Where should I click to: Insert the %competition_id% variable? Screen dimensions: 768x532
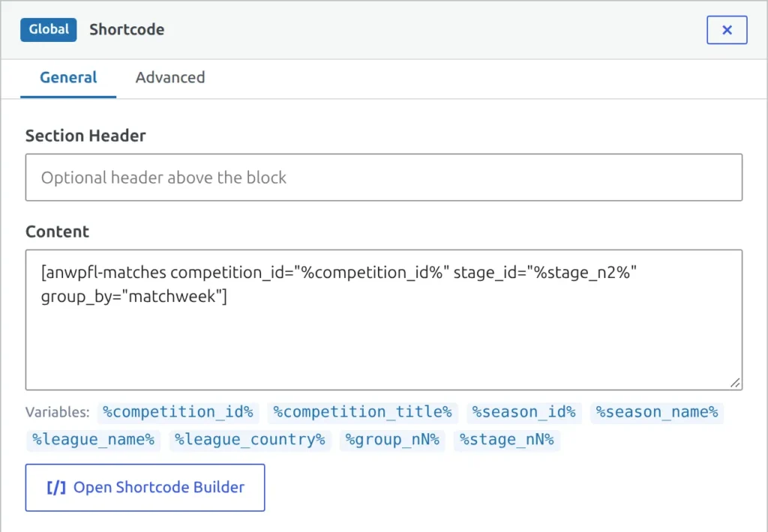coord(178,412)
